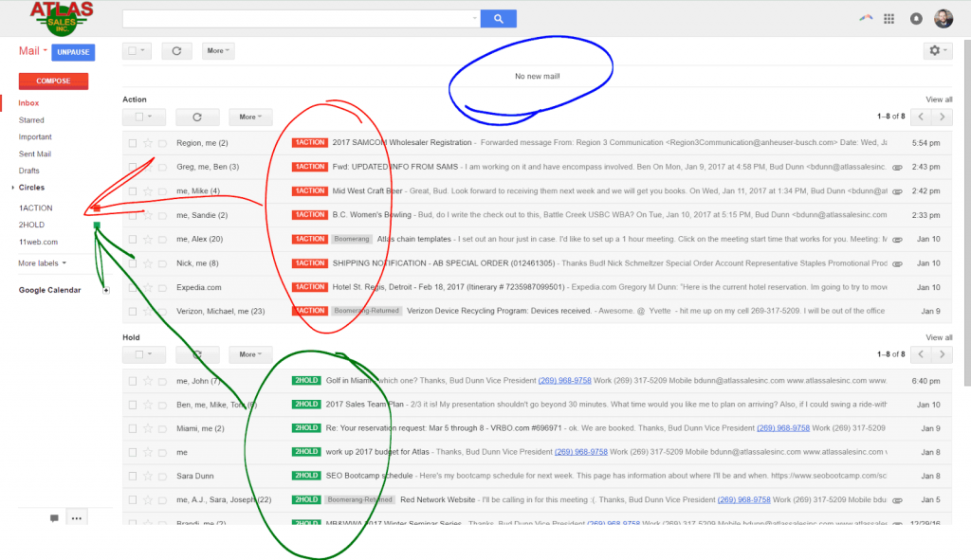Go to next page in Hold section
Image resolution: width=971 pixels, height=560 pixels.
click(x=942, y=354)
